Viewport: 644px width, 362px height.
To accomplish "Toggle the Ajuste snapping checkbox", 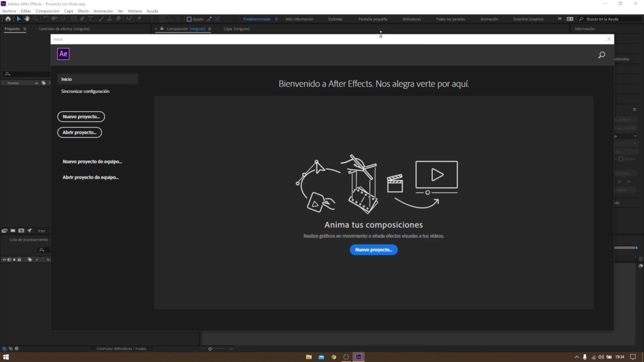I will (x=189, y=19).
